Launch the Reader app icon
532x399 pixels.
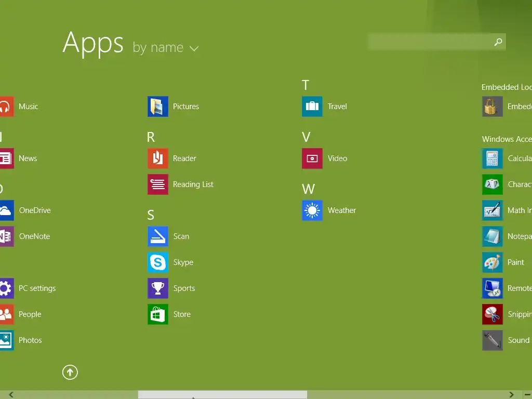[x=158, y=158]
